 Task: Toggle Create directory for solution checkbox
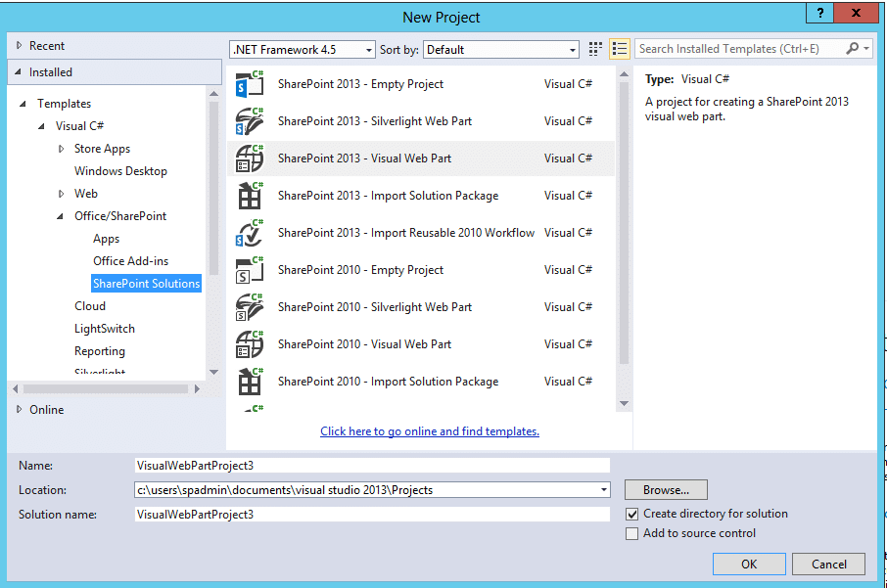tap(631, 515)
